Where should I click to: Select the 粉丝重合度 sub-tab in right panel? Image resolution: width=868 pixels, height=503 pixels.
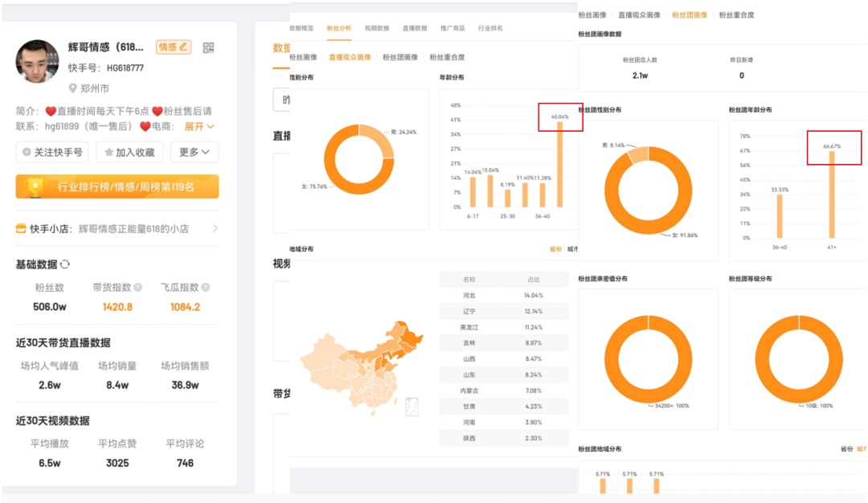click(x=736, y=14)
